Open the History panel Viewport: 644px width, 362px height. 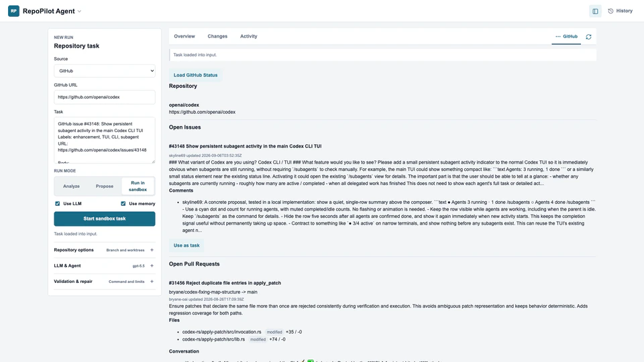point(620,11)
